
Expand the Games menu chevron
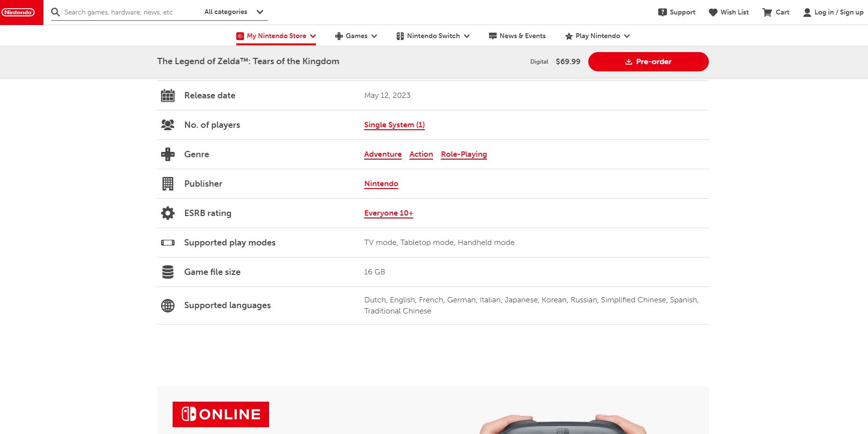(374, 36)
